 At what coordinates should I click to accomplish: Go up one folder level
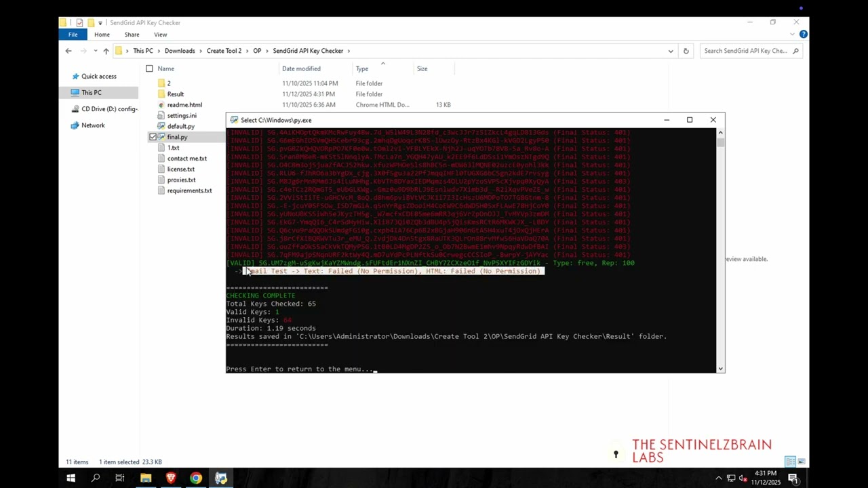pyautogui.click(x=106, y=51)
